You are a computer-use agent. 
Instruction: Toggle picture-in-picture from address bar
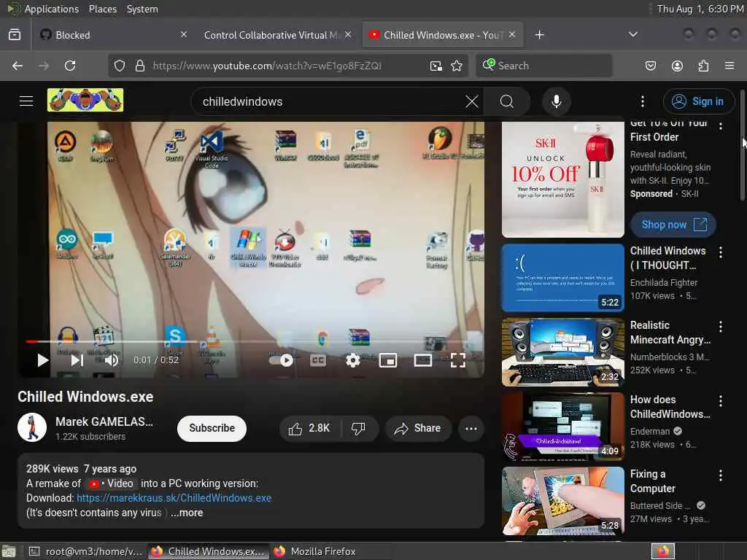point(436,66)
